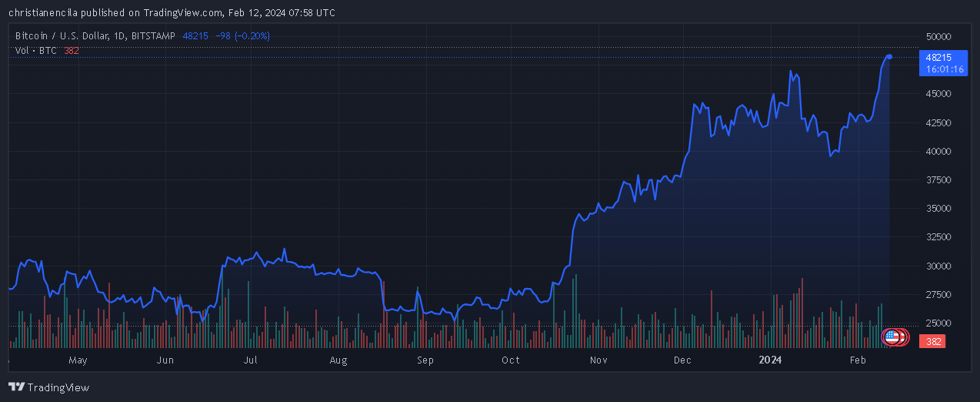Click the latest price dot on the line
980x402 pixels.
pos(889,57)
